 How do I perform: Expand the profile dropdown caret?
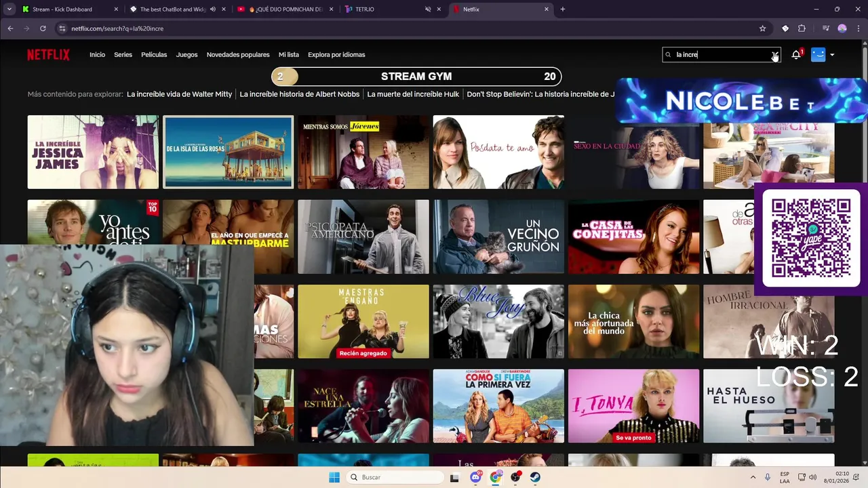pyautogui.click(x=832, y=55)
